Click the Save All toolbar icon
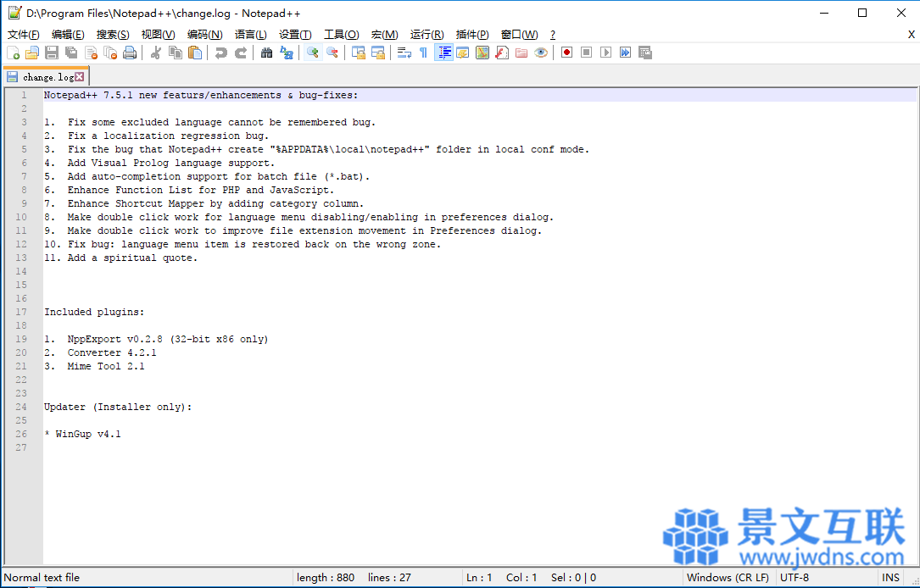The image size is (920, 588). [x=71, y=53]
